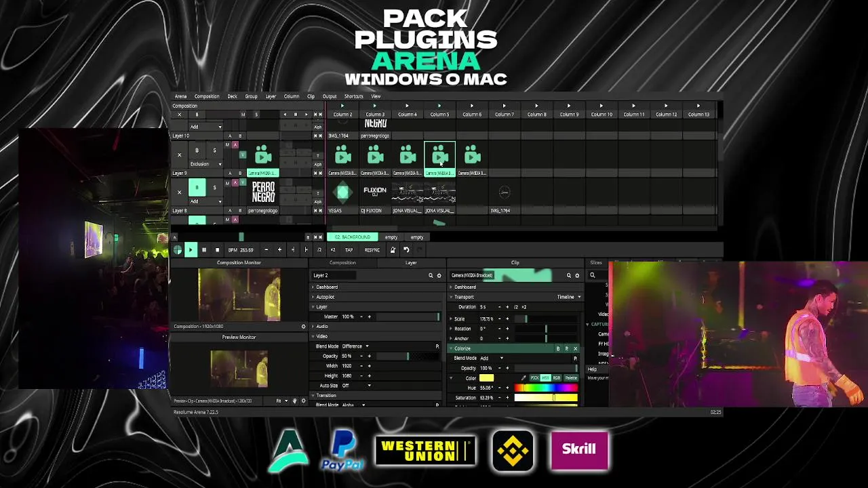Click the RESYNC button
The width and height of the screenshot is (868, 488).
click(372, 250)
